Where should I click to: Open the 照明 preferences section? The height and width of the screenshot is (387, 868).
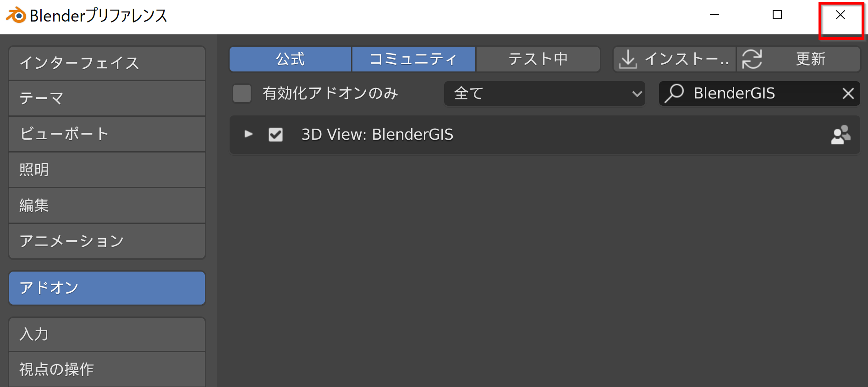[x=107, y=170]
